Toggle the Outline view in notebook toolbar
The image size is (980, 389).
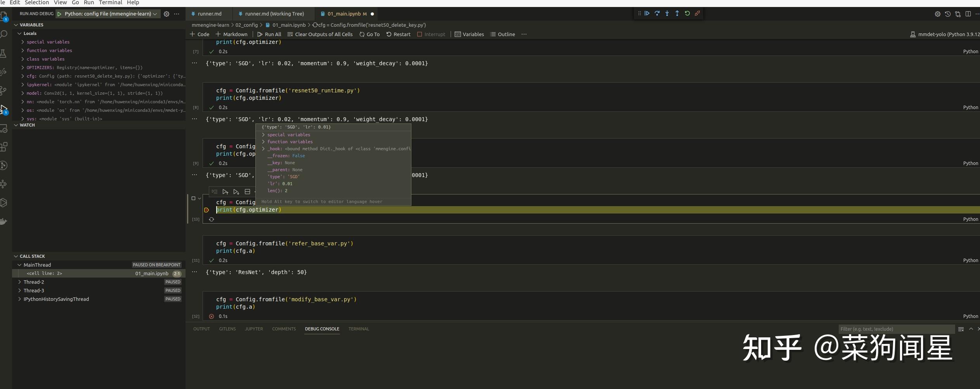pos(503,34)
